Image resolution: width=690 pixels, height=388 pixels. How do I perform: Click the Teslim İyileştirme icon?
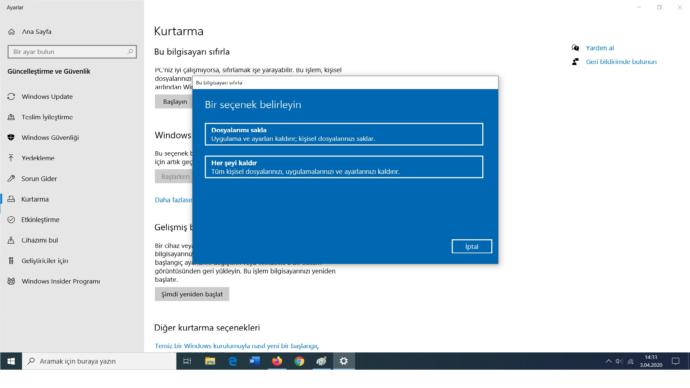[11, 117]
